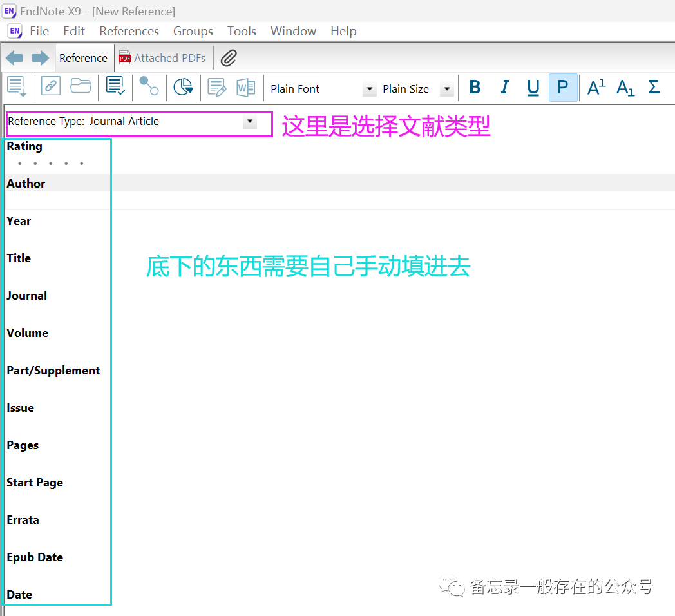Click the Word document icon

coord(246,88)
